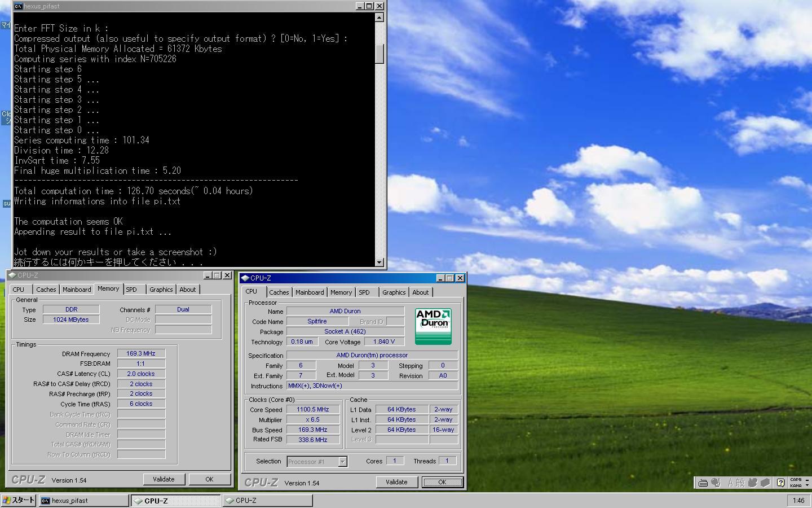Open Mainboard tab in the Memory CPU-Z window
Viewport: 812px width, 508px height.
(77, 290)
